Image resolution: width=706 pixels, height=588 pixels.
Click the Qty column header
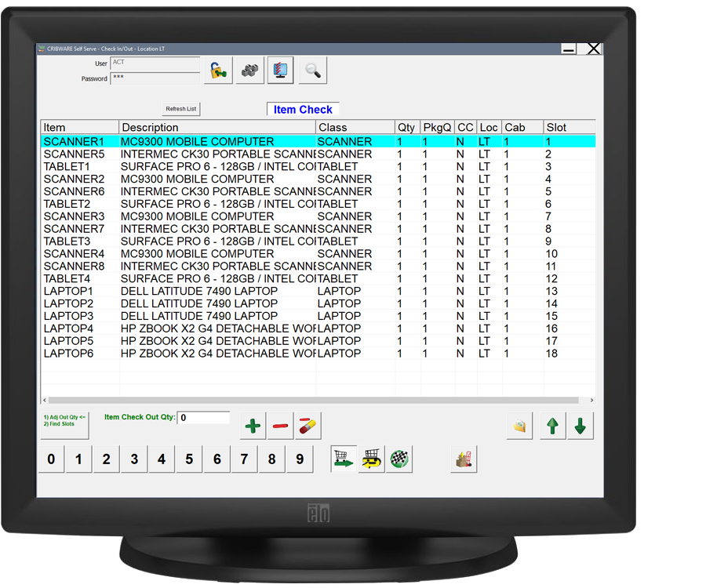pos(408,127)
